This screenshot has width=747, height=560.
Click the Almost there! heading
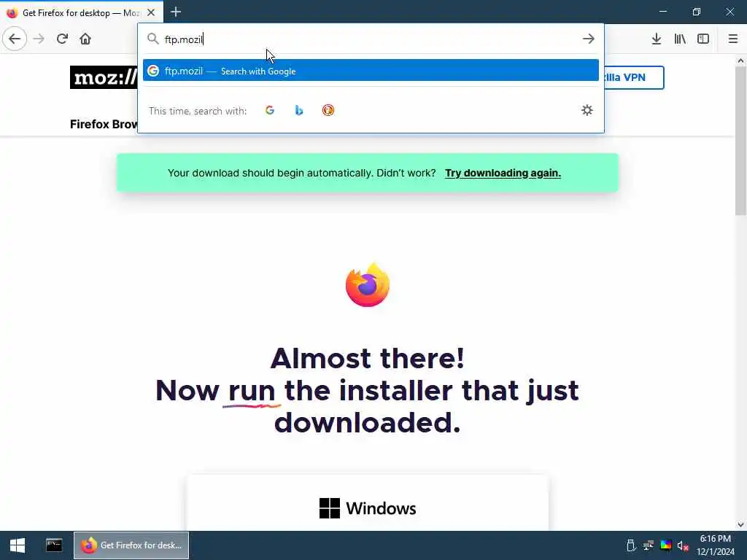click(x=368, y=358)
